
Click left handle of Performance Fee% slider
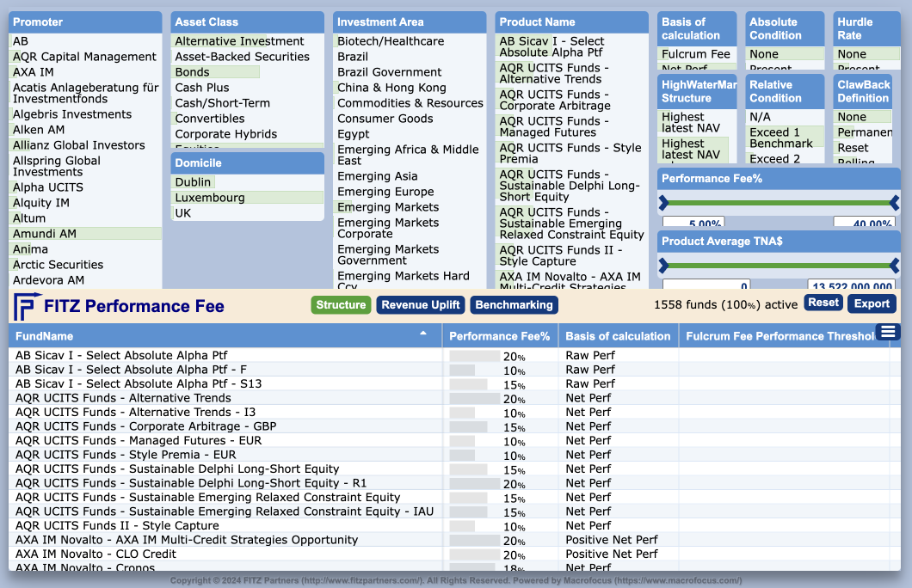pos(663,203)
